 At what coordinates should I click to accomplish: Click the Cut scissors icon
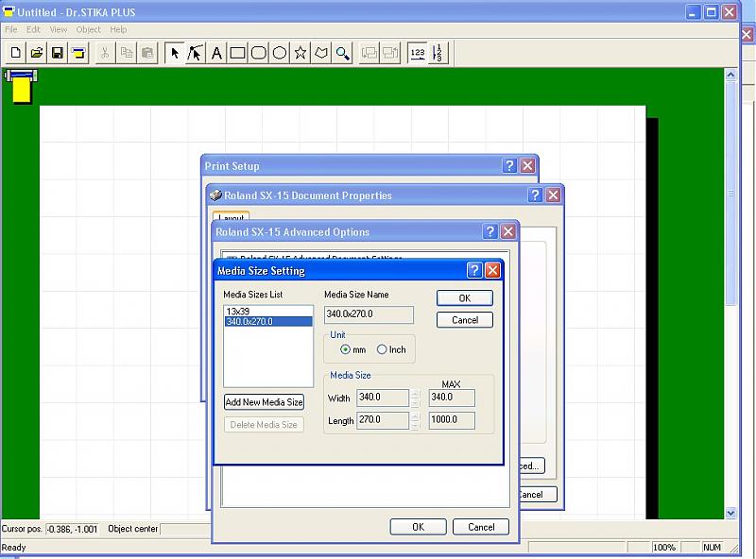click(105, 53)
